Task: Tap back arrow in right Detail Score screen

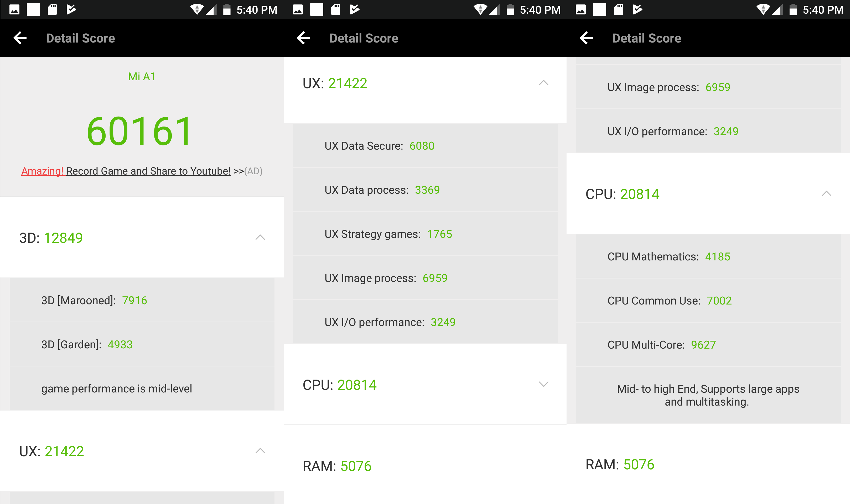Action: pyautogui.click(x=586, y=38)
